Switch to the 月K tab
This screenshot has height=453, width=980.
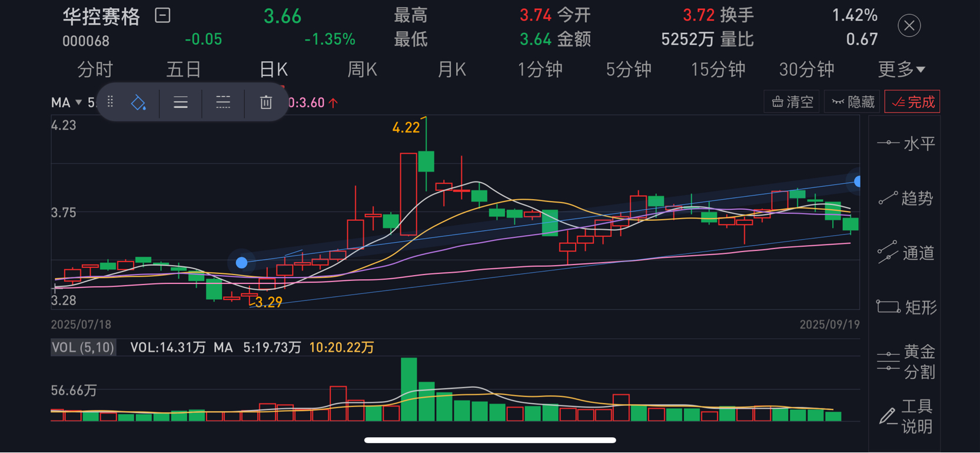[x=451, y=70]
